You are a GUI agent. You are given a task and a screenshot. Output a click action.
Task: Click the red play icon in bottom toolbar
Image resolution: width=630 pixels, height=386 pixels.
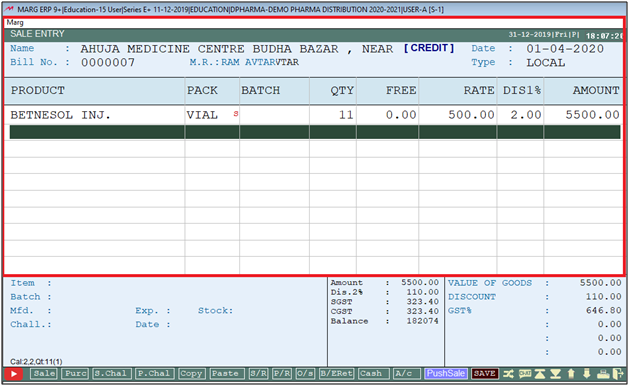click(x=13, y=374)
